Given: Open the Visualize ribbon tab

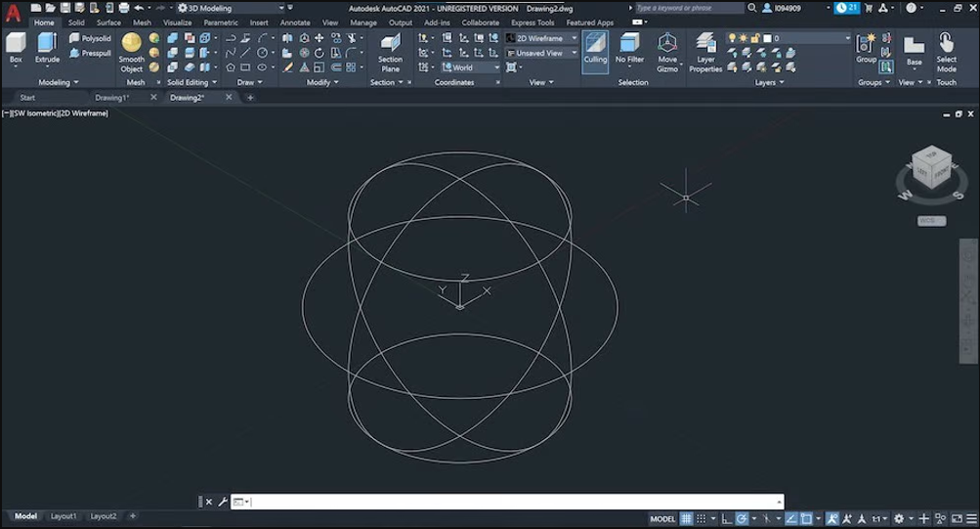Looking at the screenshot, I should pos(178,22).
